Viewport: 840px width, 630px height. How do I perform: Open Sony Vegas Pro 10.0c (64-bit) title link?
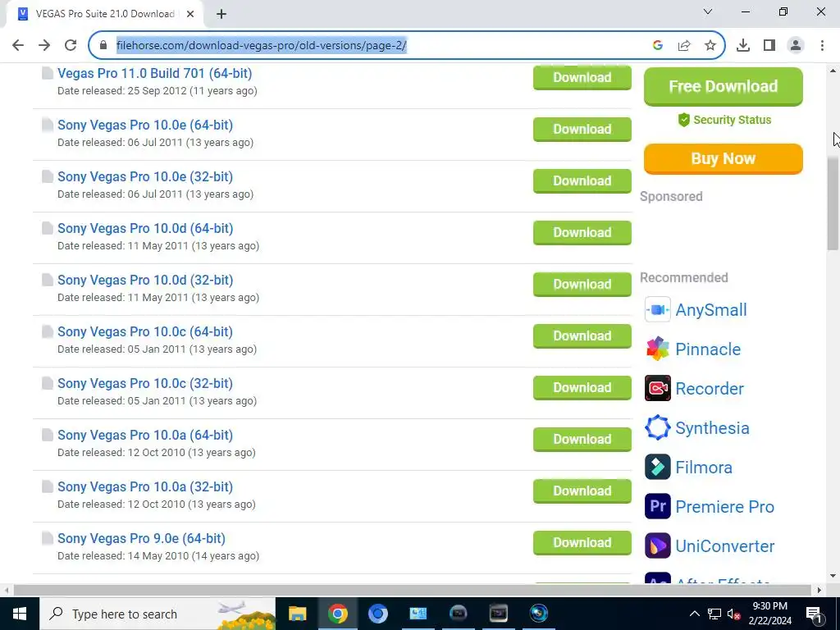click(145, 331)
